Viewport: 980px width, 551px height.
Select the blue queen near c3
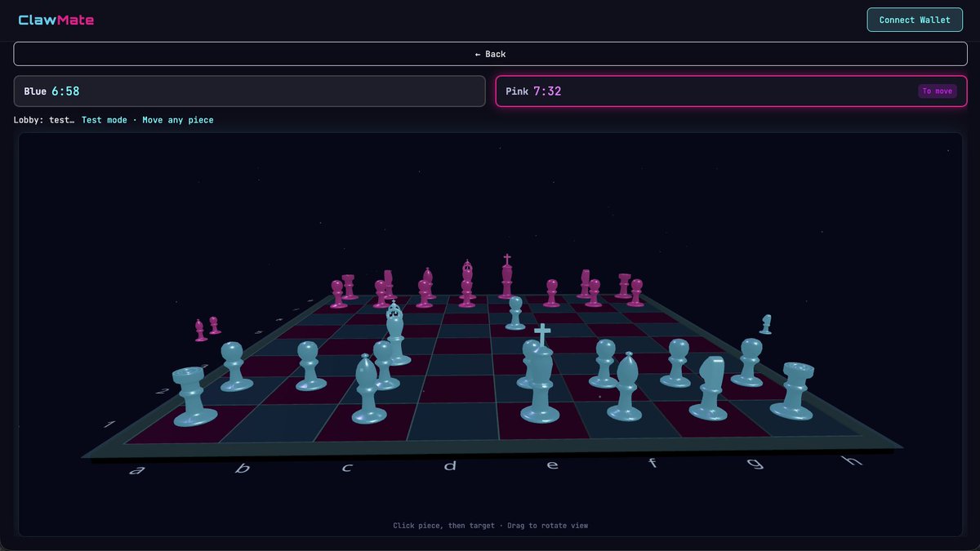396,333
